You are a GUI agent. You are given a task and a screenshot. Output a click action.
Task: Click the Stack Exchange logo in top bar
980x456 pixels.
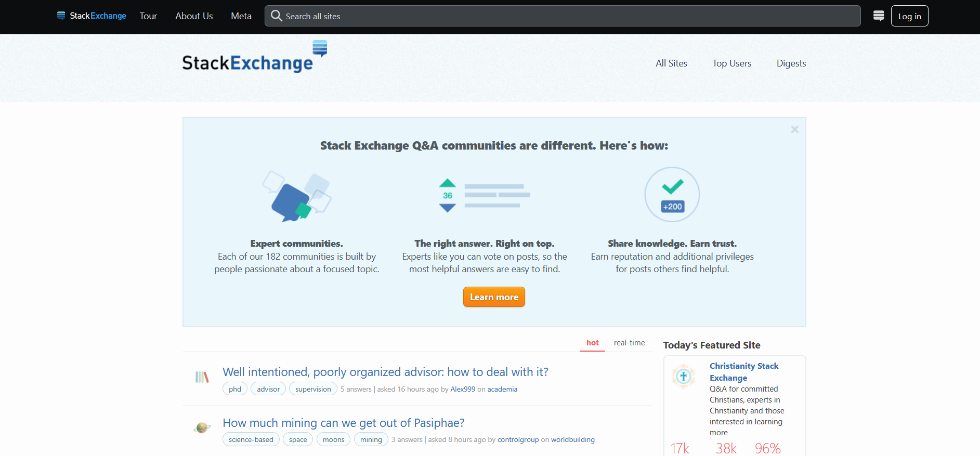tap(92, 16)
